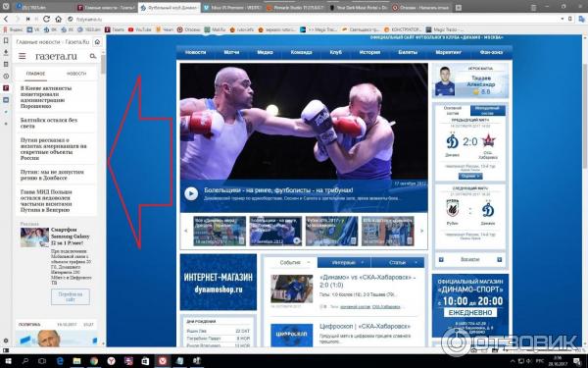The width and height of the screenshot is (588, 368).
Task: Select the ГЛАВНОЕ tab in the Gazeta panel
Action: pos(35,74)
